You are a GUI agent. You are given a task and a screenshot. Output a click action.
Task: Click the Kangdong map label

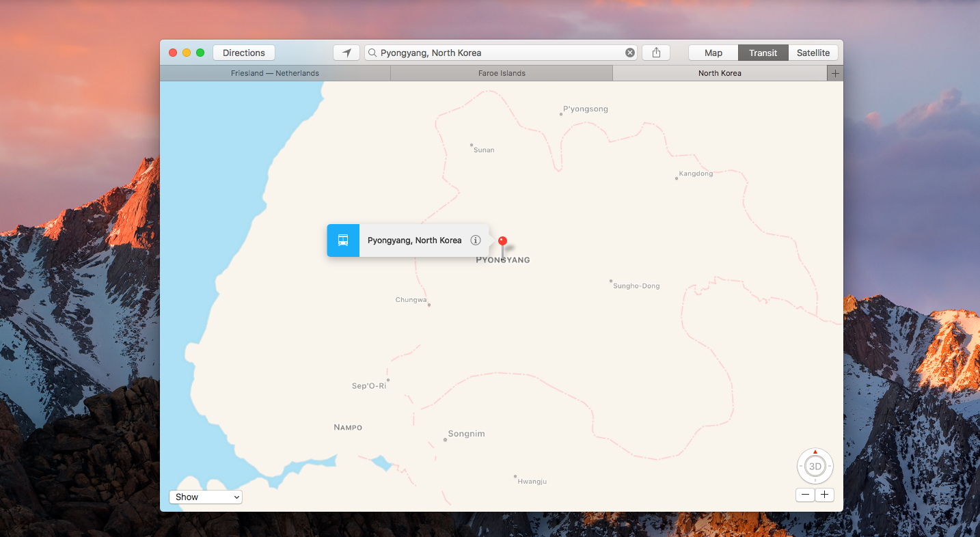pos(696,174)
